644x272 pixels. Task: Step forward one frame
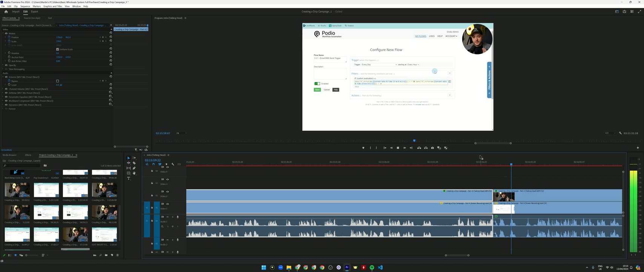coord(404,148)
